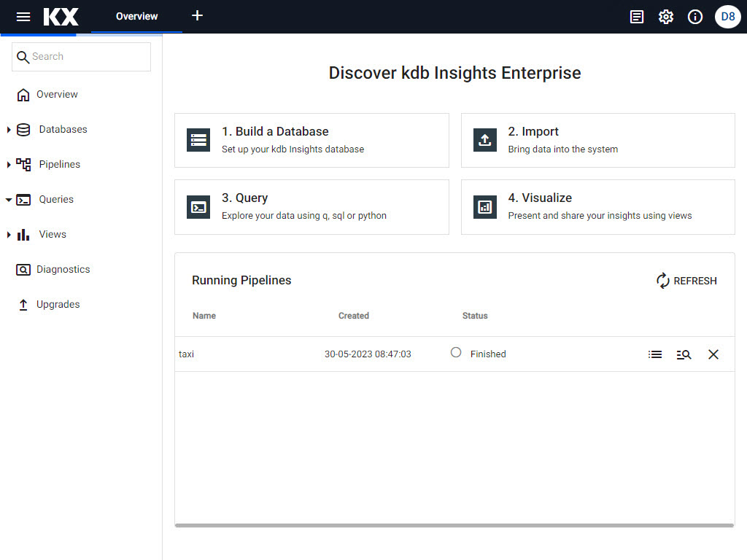Image resolution: width=747 pixels, height=560 pixels.
Task: Open the 1. Build a Database card
Action: click(x=311, y=141)
